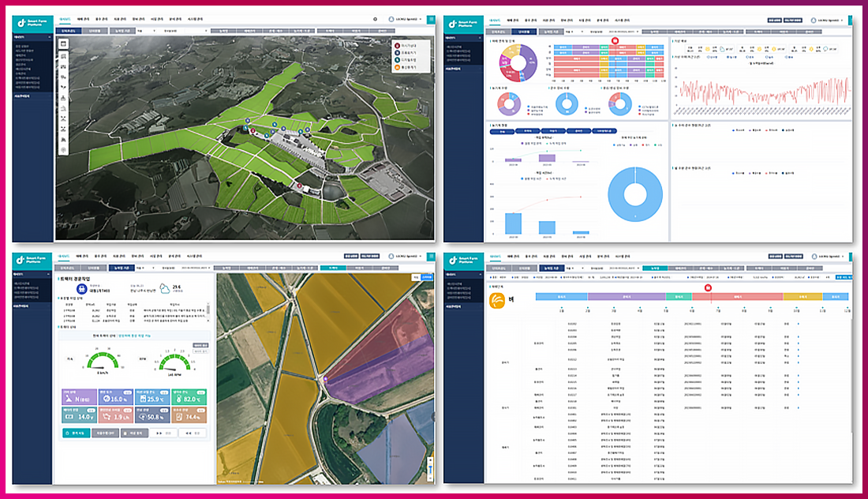Switch to satellite view on the field map
The image size is (868, 499).
[x=427, y=277]
